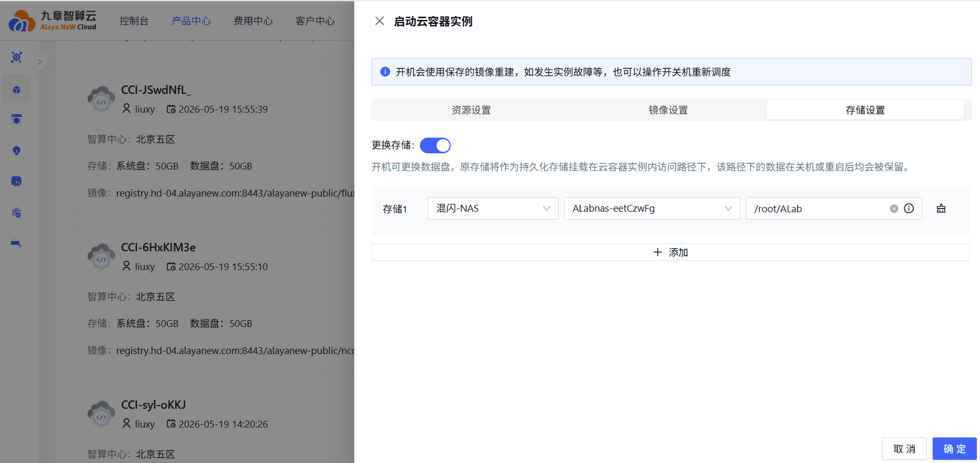Viewport: 980px width, 463px height.
Task: Click the sixth sidebar icon
Action: coord(17,213)
